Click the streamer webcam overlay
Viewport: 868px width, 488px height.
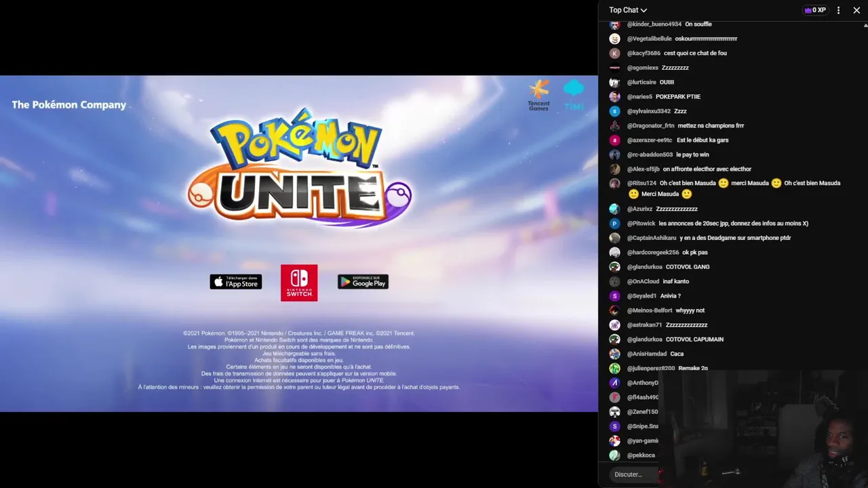[763, 428]
